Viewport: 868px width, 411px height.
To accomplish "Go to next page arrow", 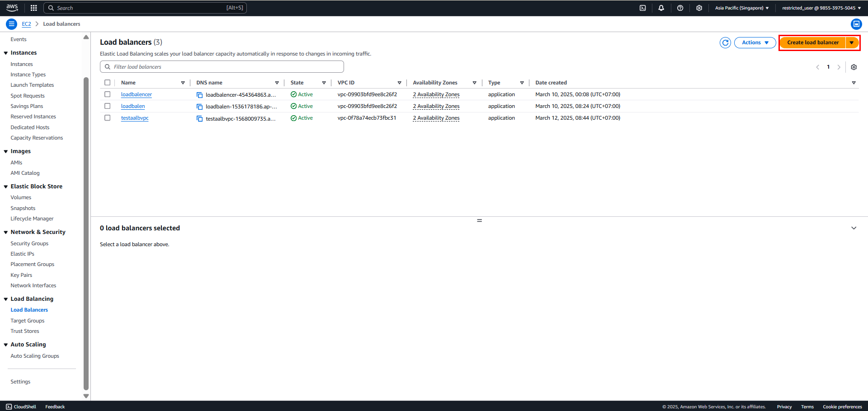I will [x=839, y=67].
